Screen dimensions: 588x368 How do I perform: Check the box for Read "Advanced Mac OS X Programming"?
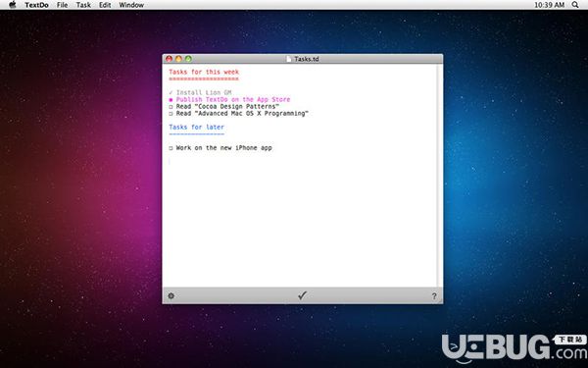(x=171, y=114)
